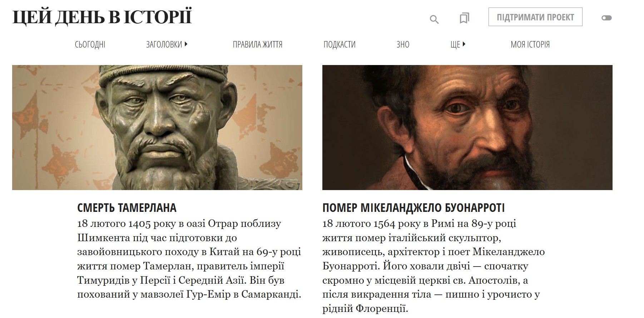Open the Tamerlane bust image

157,127
